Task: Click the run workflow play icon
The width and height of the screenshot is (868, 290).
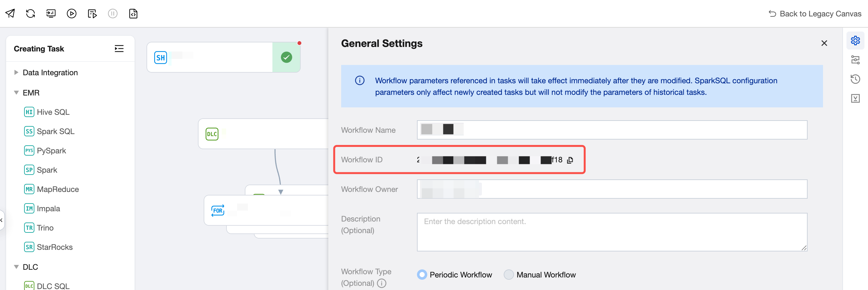Action: tap(71, 14)
